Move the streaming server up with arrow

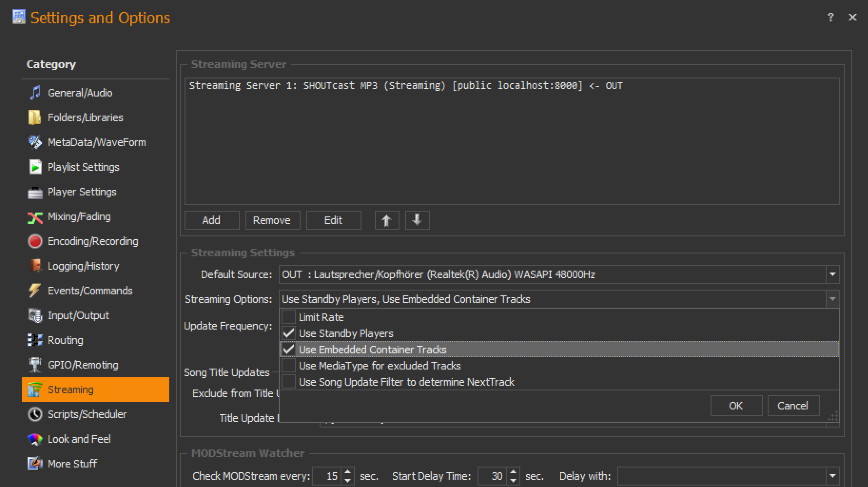click(386, 220)
